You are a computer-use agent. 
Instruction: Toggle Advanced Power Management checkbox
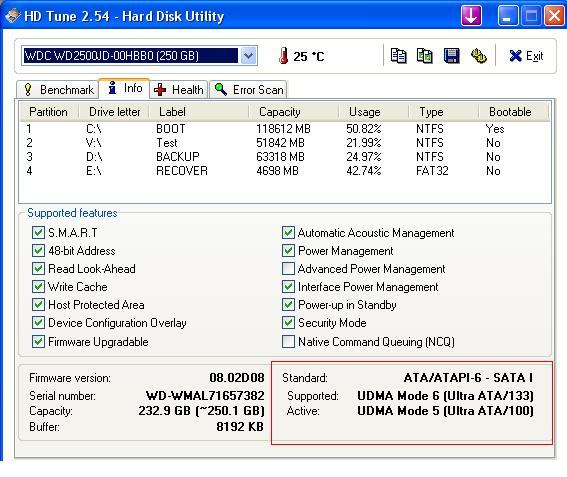(288, 269)
